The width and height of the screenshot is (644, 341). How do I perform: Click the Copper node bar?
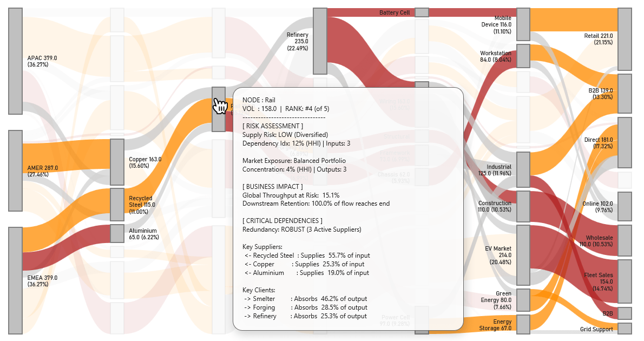click(x=117, y=162)
